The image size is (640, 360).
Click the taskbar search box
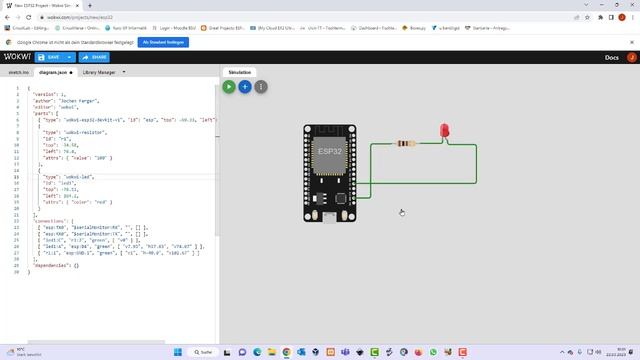tap(204, 352)
